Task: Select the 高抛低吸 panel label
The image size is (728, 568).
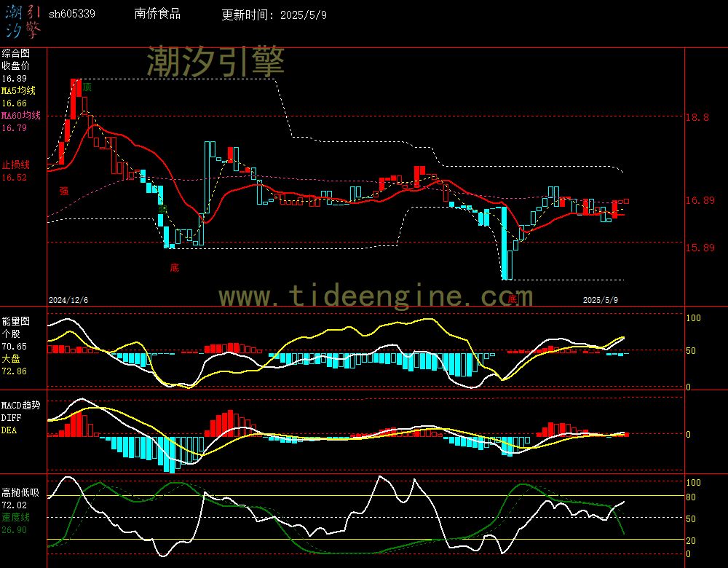Action: point(20,492)
